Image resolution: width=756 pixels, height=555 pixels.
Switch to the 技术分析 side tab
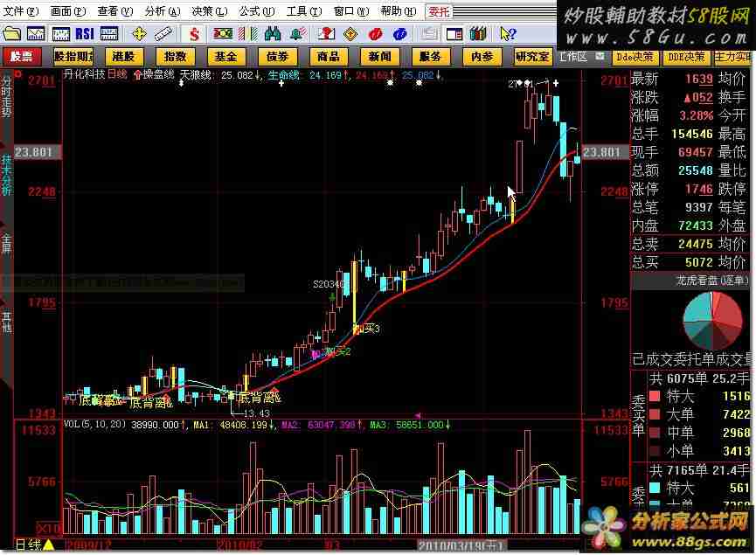(6, 175)
